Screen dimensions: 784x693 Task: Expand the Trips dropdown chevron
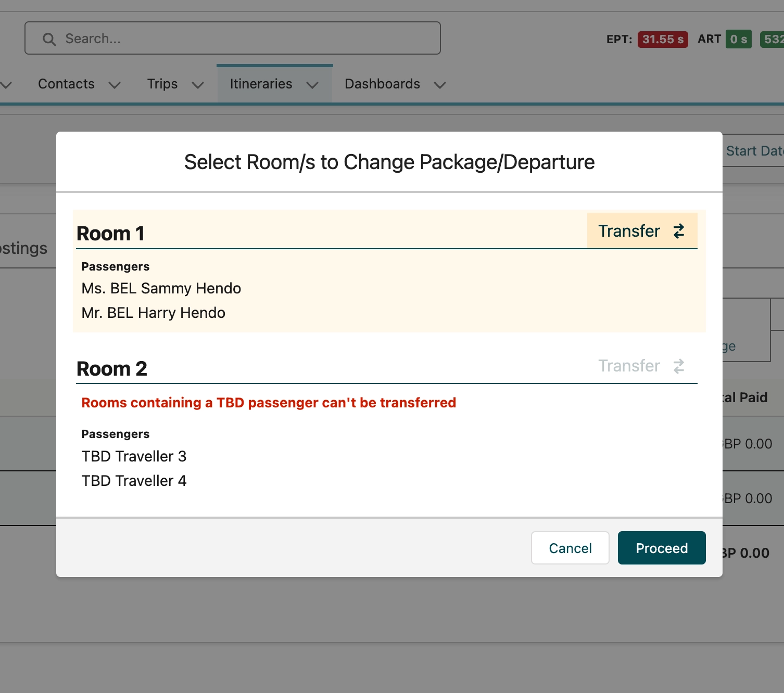198,85
